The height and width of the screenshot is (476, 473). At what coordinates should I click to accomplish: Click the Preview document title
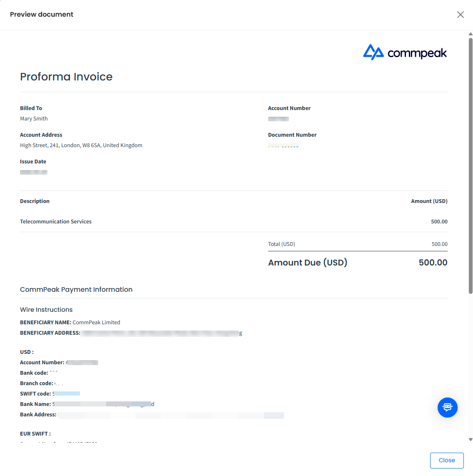(x=42, y=14)
